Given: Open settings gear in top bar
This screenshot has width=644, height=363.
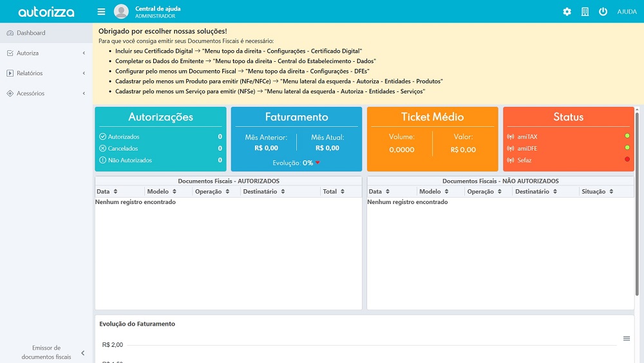Looking at the screenshot, I should click(x=567, y=12).
